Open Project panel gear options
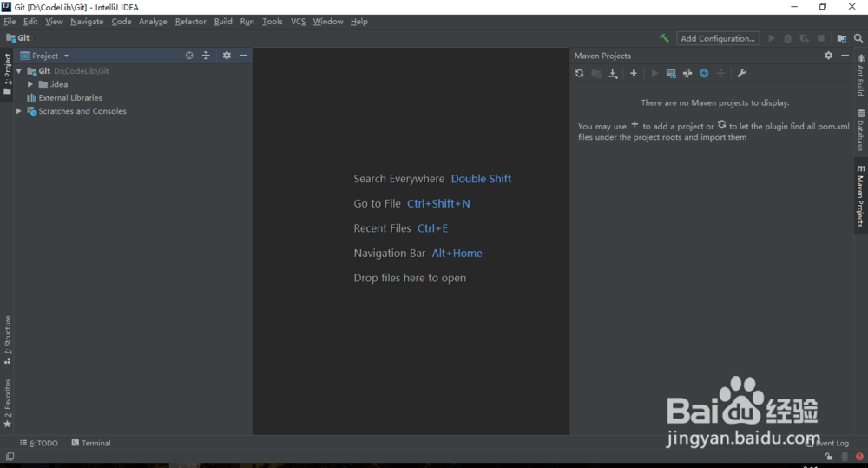Viewport: 868px width, 468px height. (227, 56)
